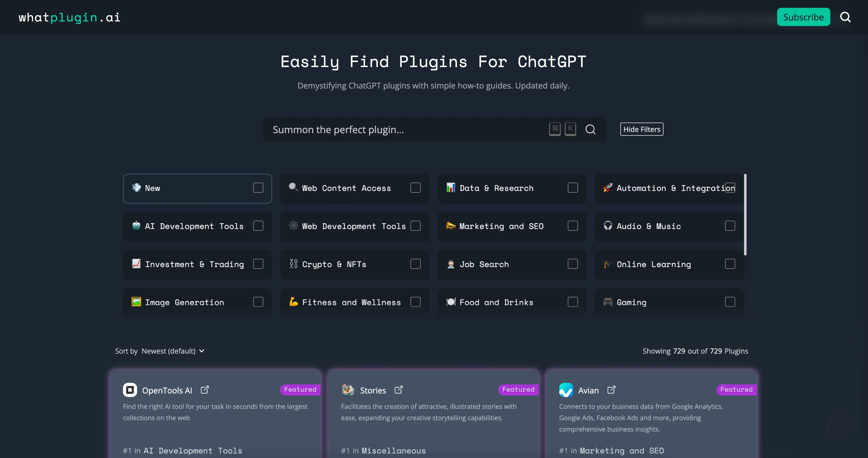Click the spider web icon for Web Development Tools
868x458 pixels.
coord(293,226)
